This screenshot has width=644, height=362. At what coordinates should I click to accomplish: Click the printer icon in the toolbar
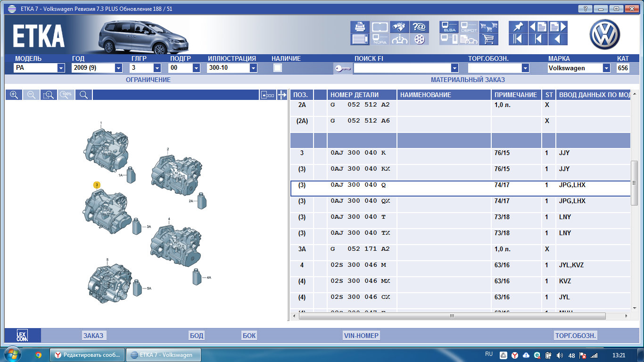[x=360, y=27]
